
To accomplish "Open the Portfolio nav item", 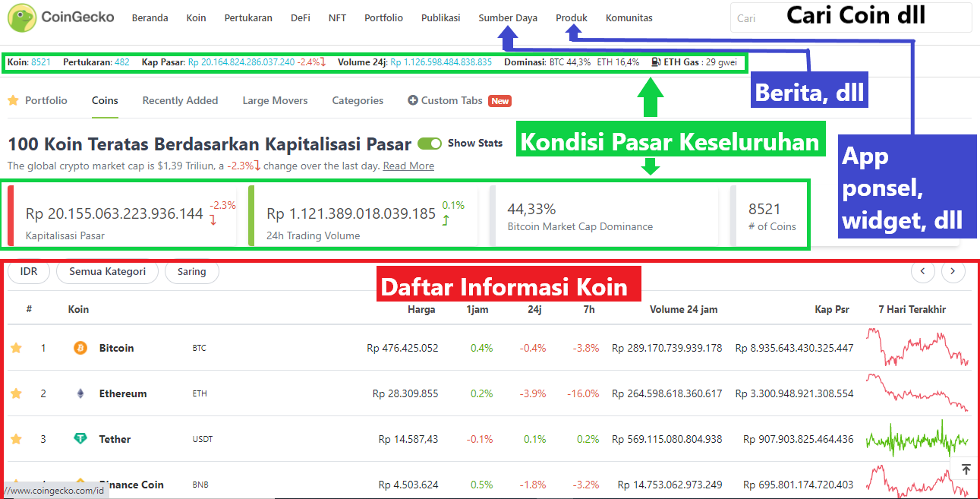I will pos(384,17).
